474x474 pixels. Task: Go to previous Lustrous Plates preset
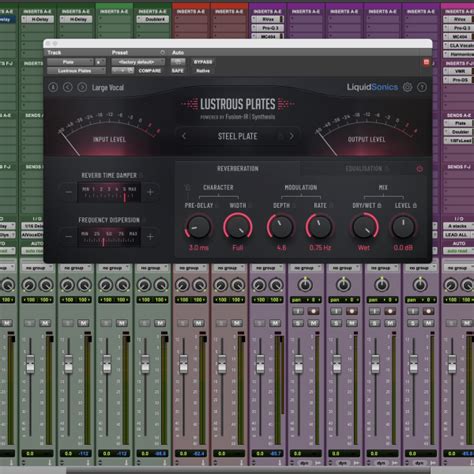(68, 87)
